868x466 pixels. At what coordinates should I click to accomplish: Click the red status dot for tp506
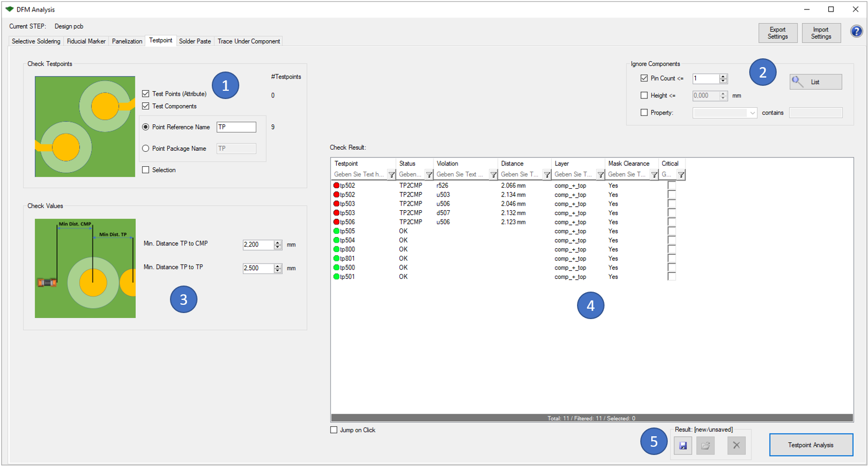coord(337,222)
